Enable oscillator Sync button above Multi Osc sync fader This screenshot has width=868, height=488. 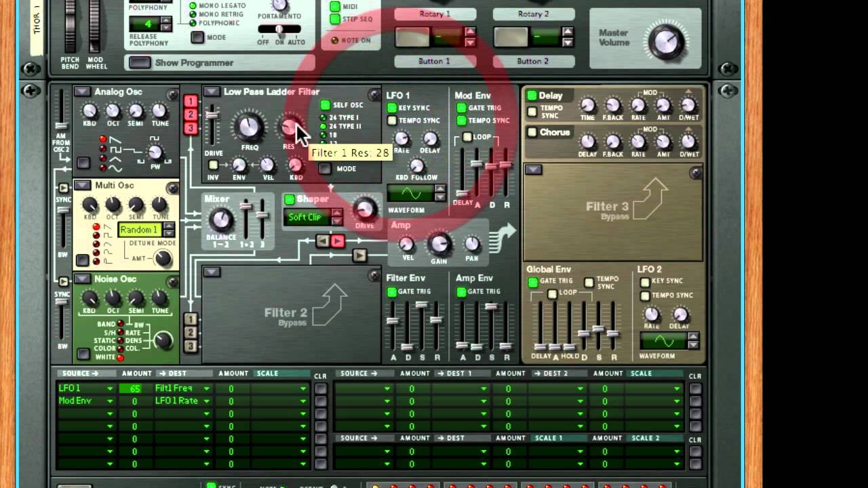point(64,188)
